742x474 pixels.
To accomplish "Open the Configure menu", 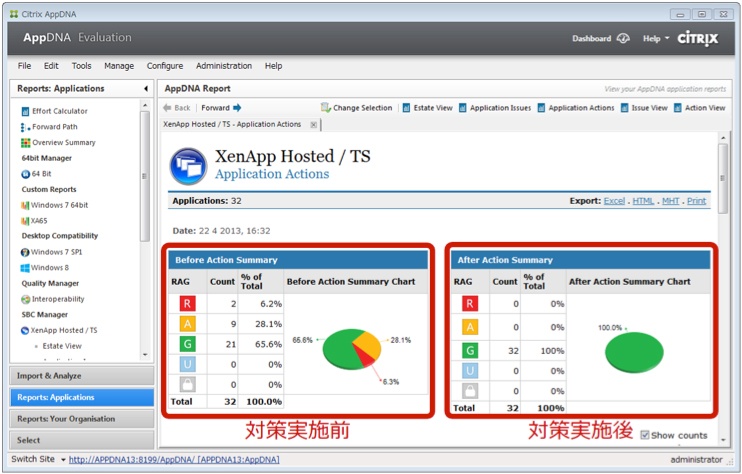I will [165, 66].
